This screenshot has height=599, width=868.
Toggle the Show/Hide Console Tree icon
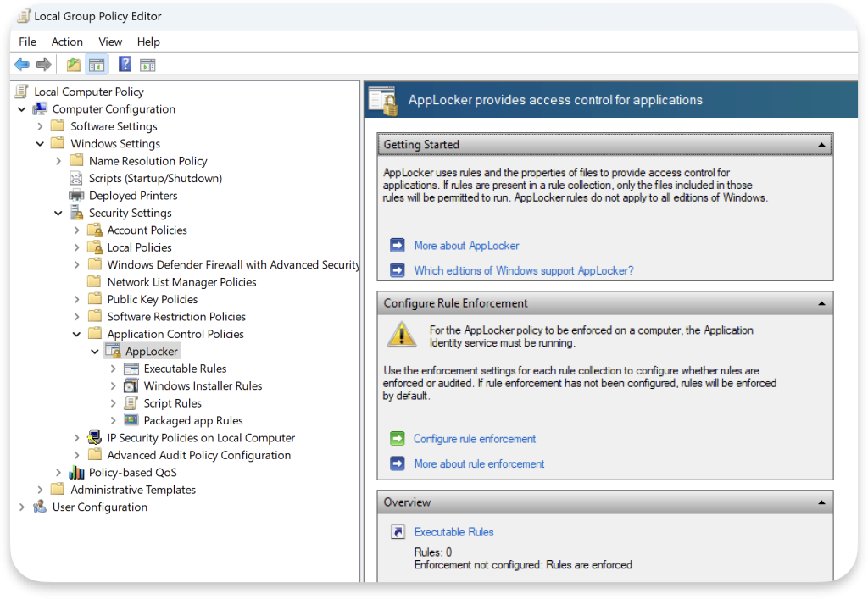[97, 65]
